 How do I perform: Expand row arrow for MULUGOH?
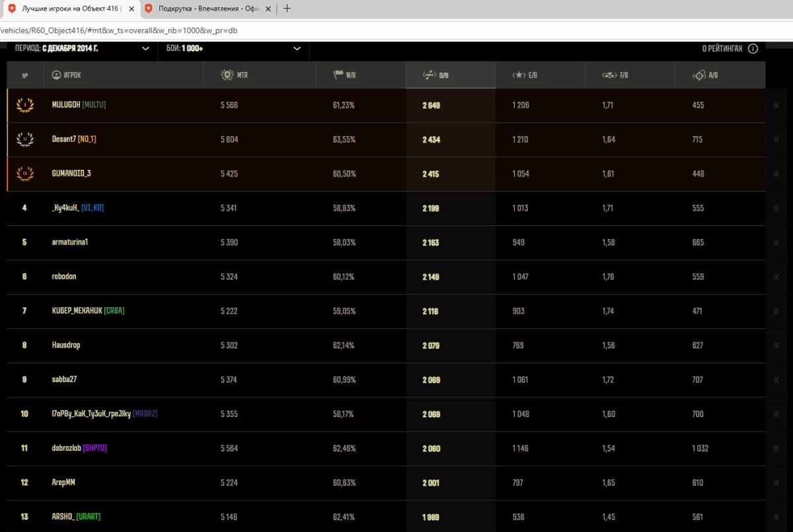(x=776, y=105)
